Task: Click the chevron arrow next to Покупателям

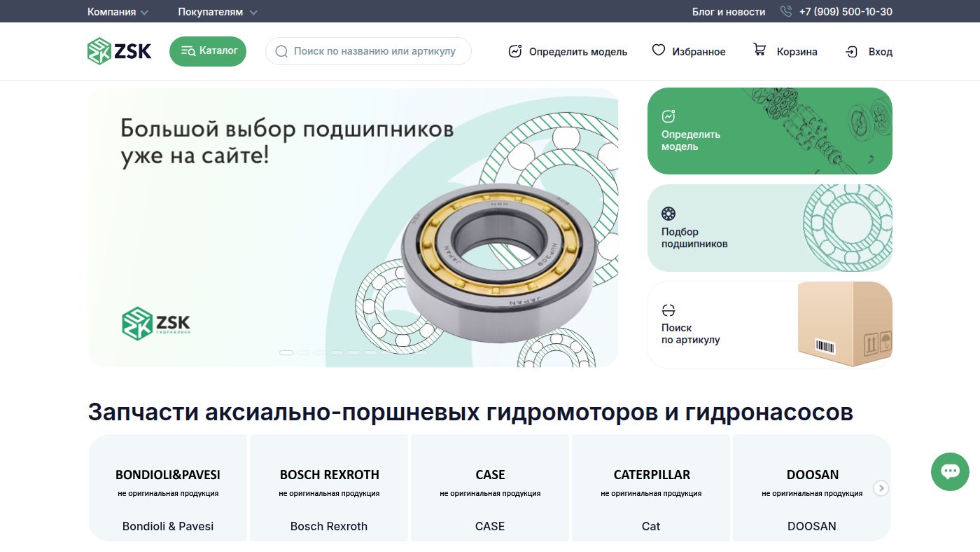Action: pos(253,13)
